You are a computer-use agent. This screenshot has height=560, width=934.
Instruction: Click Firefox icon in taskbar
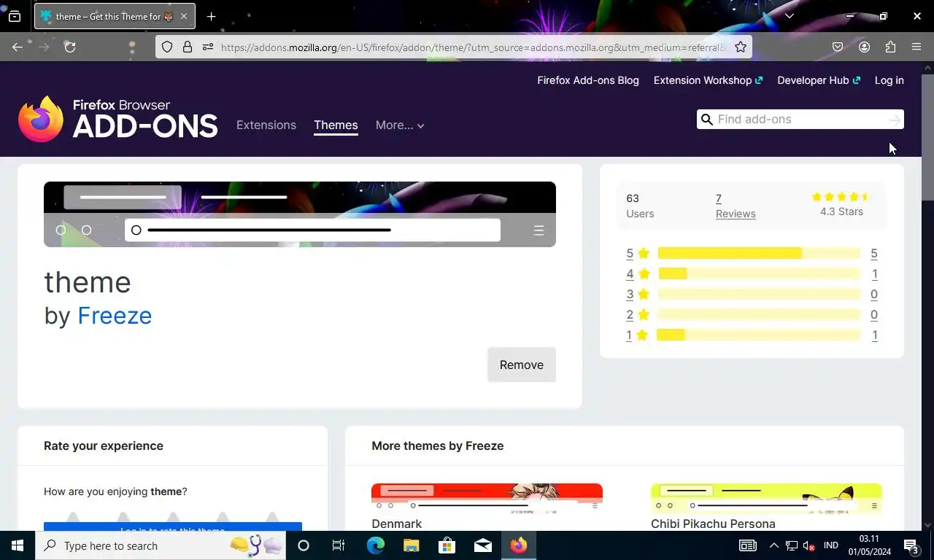518,545
